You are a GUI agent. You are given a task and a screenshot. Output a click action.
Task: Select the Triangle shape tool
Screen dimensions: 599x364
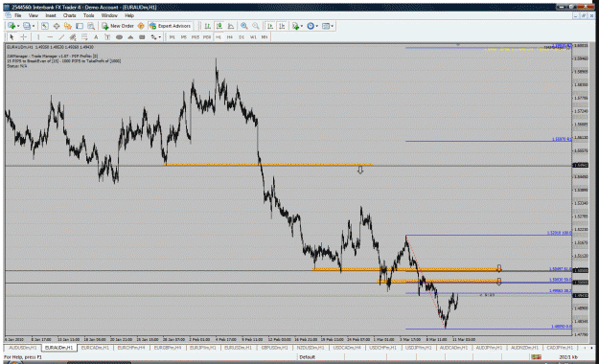click(130, 37)
